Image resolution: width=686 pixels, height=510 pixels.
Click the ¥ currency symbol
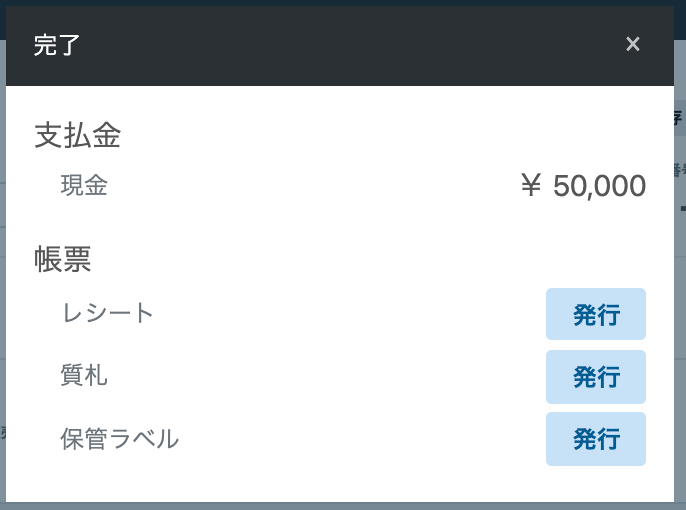[531, 186]
